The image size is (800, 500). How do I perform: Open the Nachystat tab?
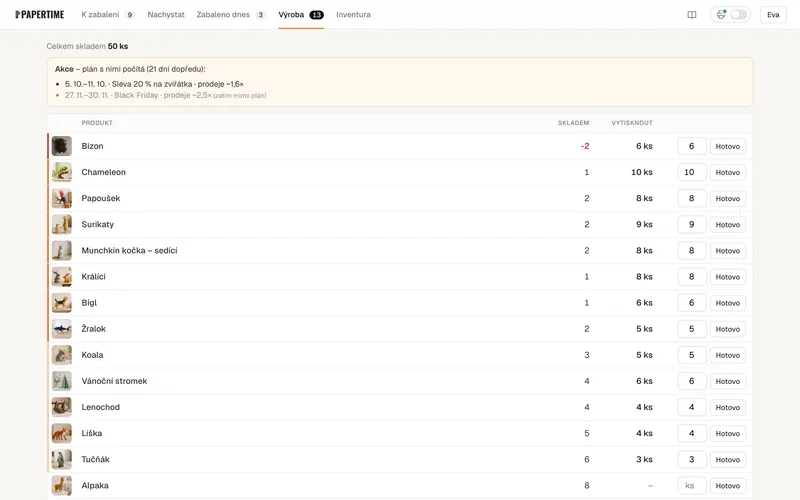click(166, 15)
